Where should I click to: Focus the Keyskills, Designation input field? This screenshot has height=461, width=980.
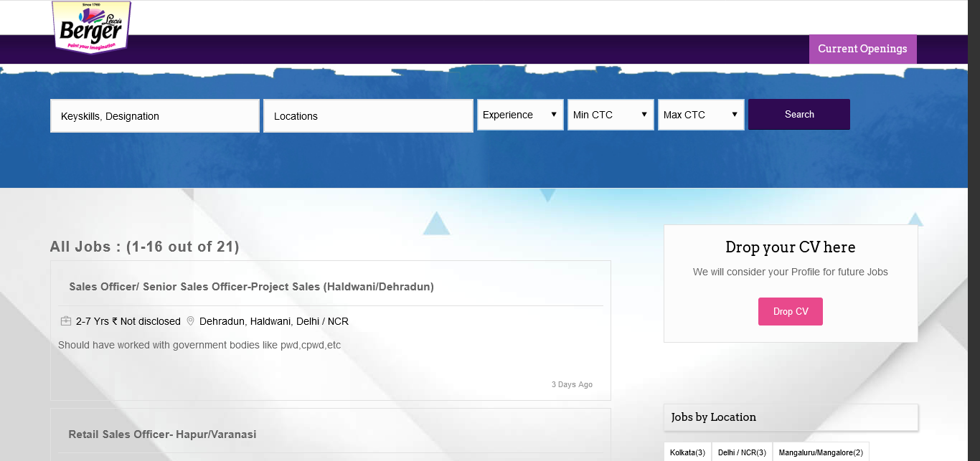tap(155, 116)
